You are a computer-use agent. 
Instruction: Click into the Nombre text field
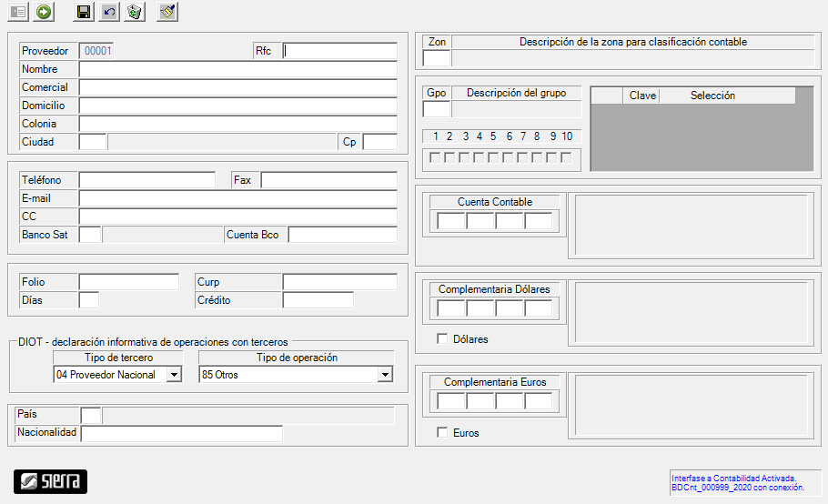coord(237,69)
